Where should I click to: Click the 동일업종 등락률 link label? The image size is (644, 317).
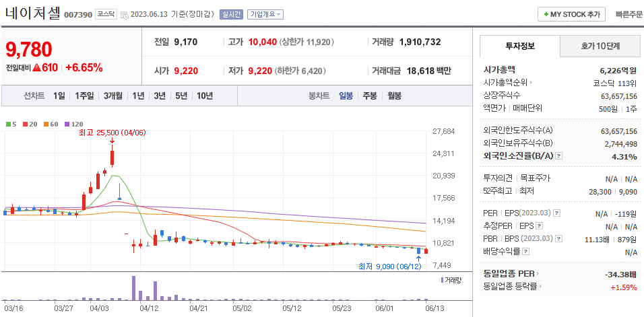510,287
